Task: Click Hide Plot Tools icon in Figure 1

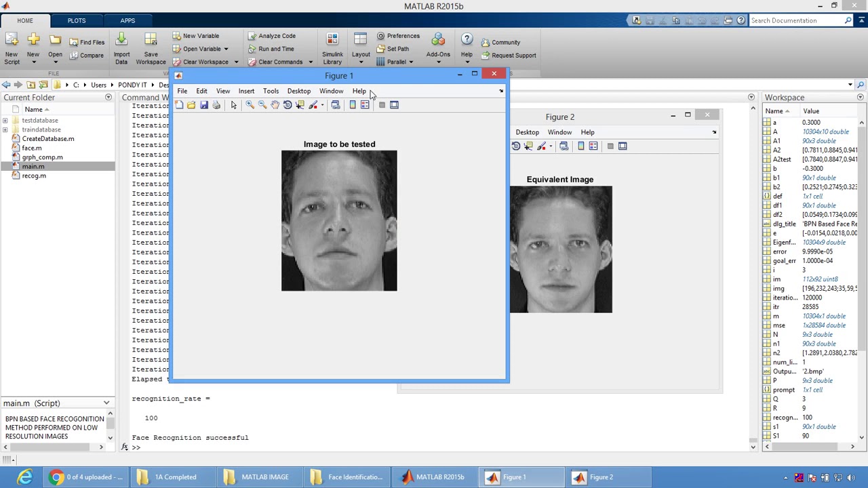Action: [382, 105]
